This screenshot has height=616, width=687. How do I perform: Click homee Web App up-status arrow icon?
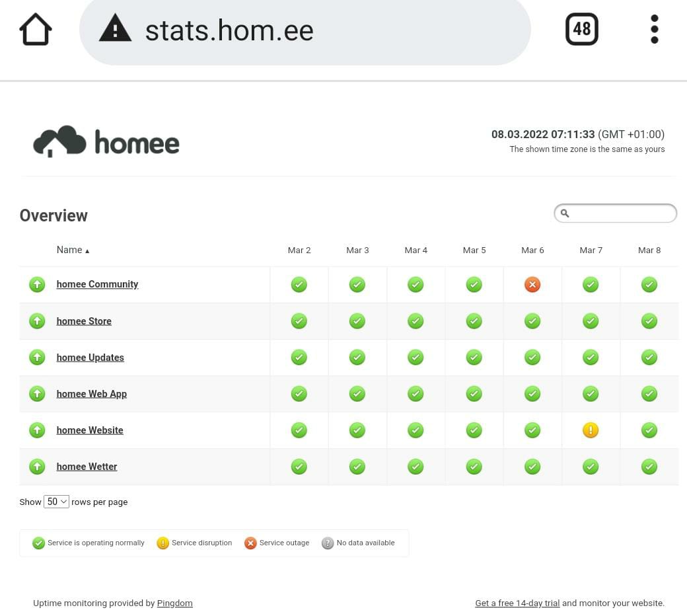click(x=37, y=394)
